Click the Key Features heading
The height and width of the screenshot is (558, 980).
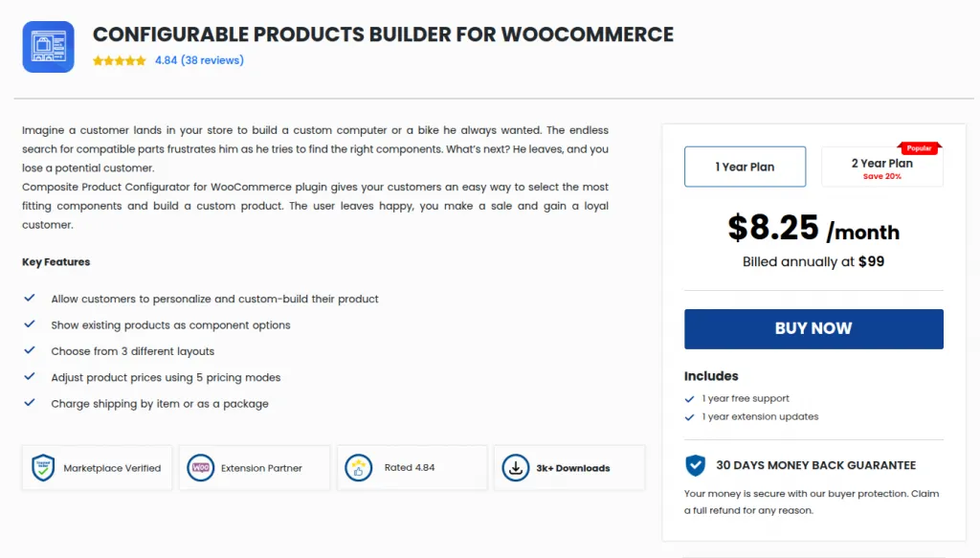point(56,261)
